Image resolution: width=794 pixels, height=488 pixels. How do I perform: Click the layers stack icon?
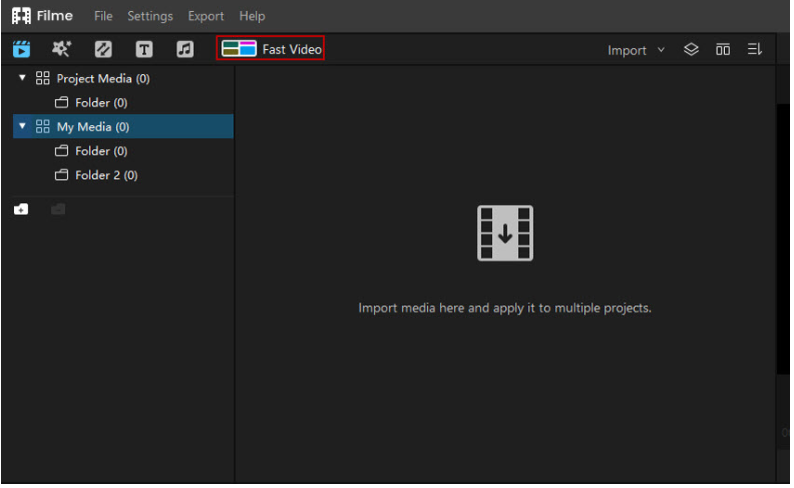tap(691, 49)
